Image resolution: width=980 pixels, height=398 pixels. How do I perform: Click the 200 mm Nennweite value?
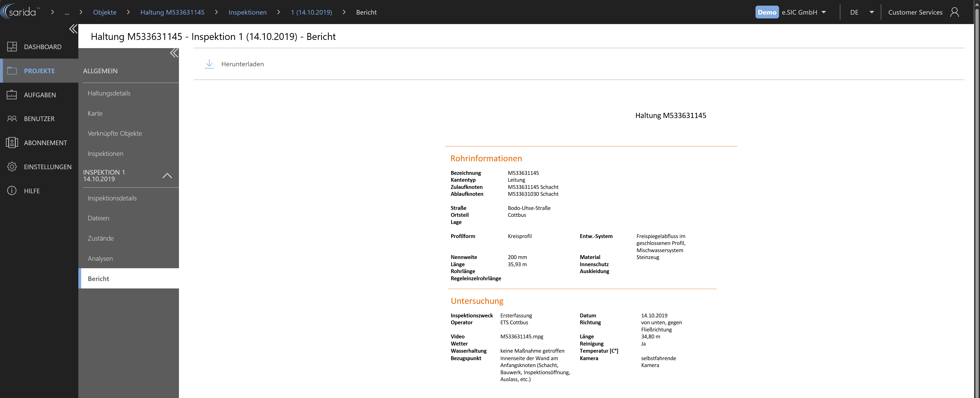[x=517, y=257]
